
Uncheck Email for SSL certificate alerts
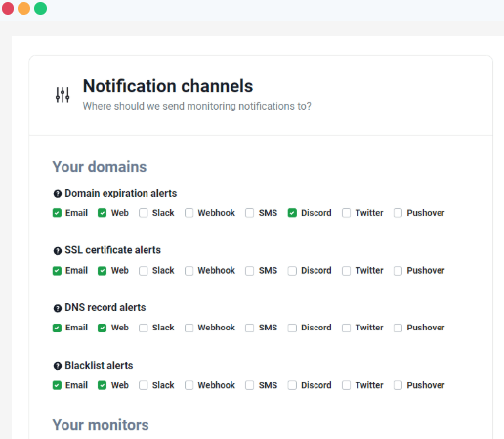pyautogui.click(x=57, y=271)
